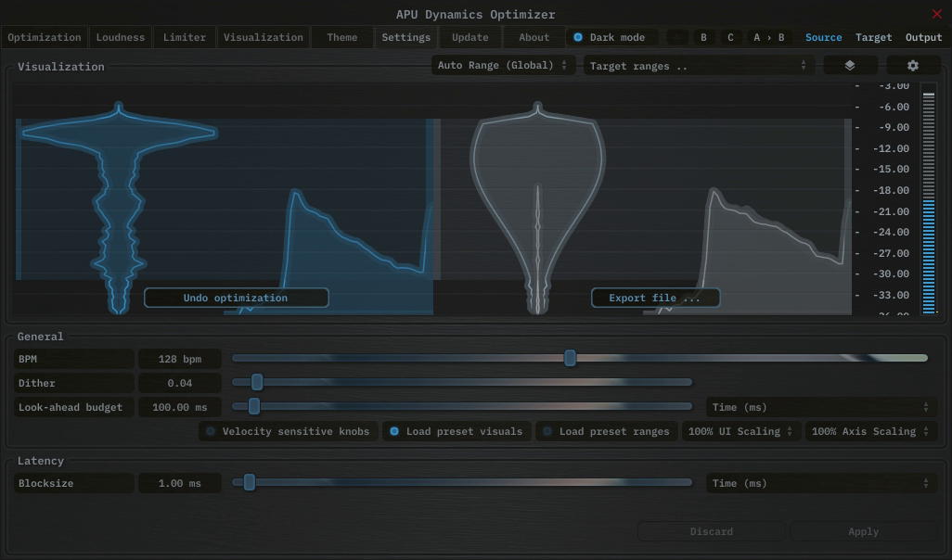Expand the Target ranges dropdown

point(698,66)
